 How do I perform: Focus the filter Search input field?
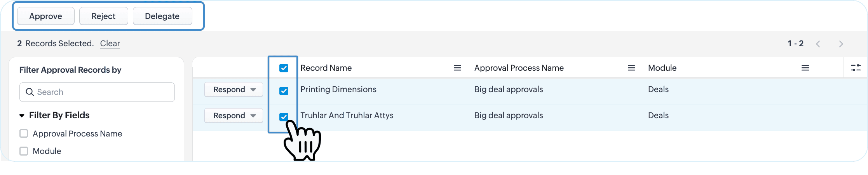click(97, 92)
